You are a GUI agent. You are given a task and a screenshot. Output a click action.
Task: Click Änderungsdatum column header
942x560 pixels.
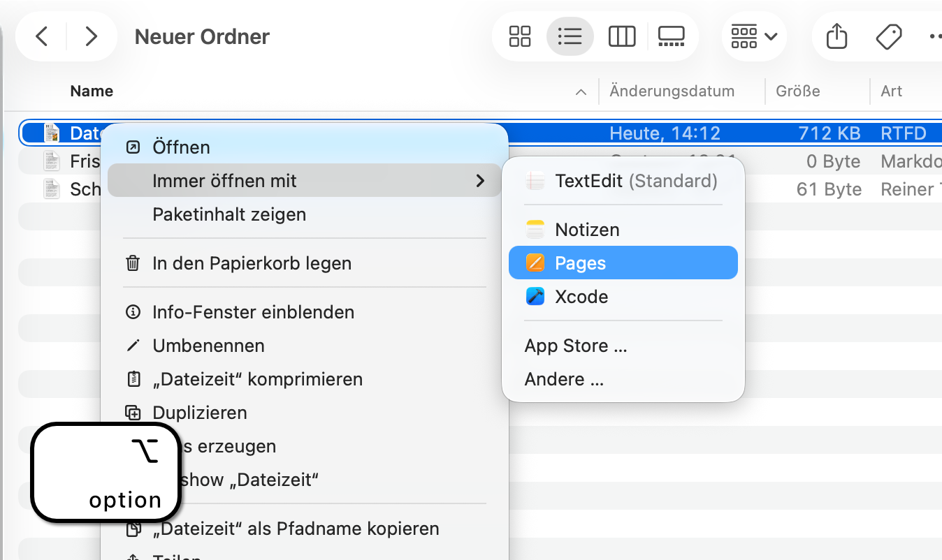672,91
